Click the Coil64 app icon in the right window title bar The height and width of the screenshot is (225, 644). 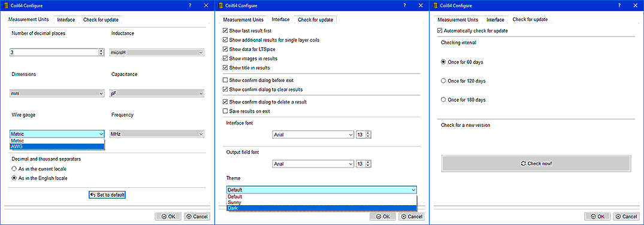pos(436,5)
